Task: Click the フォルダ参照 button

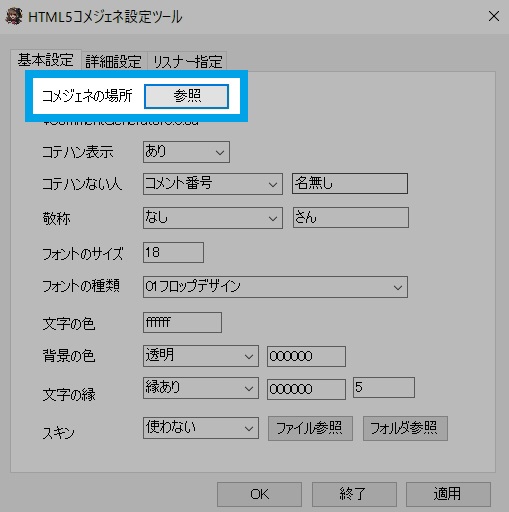Action: coord(405,428)
